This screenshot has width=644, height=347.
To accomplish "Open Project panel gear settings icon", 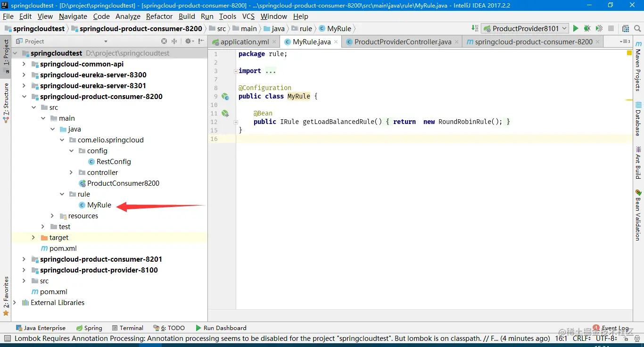I will [189, 41].
